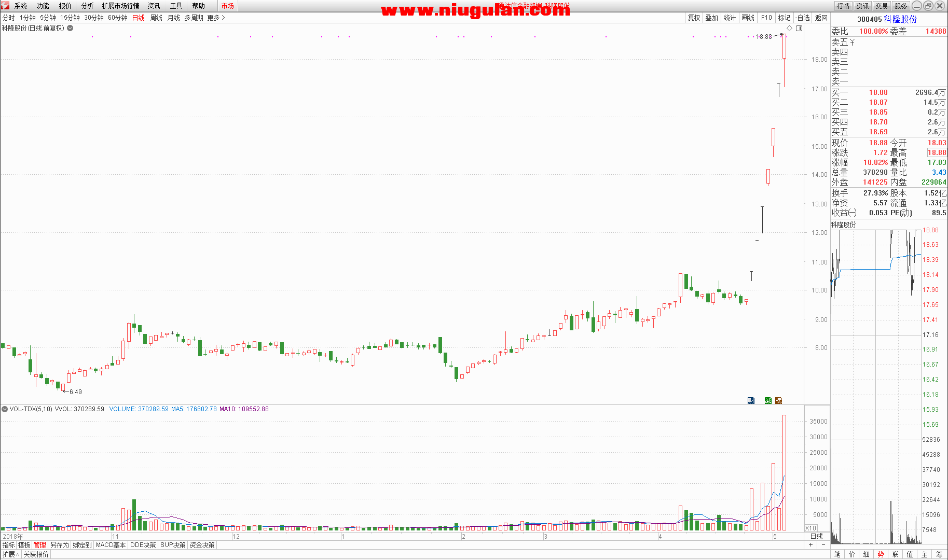Click the brown 榜 marker icon
Screen dimensions: 948x560
tap(778, 400)
